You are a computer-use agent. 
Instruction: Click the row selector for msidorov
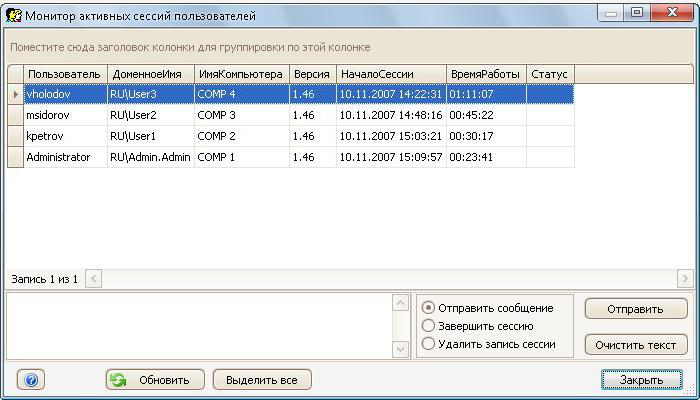tap(16, 115)
